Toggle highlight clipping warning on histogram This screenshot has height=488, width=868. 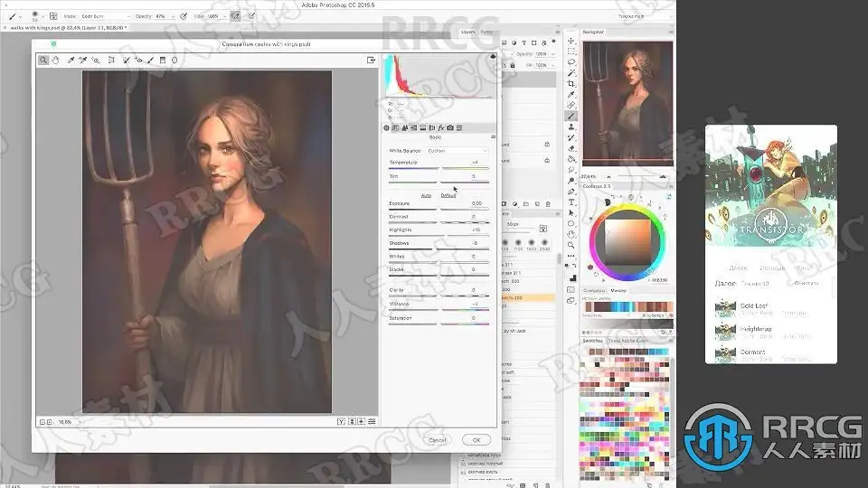point(493,57)
